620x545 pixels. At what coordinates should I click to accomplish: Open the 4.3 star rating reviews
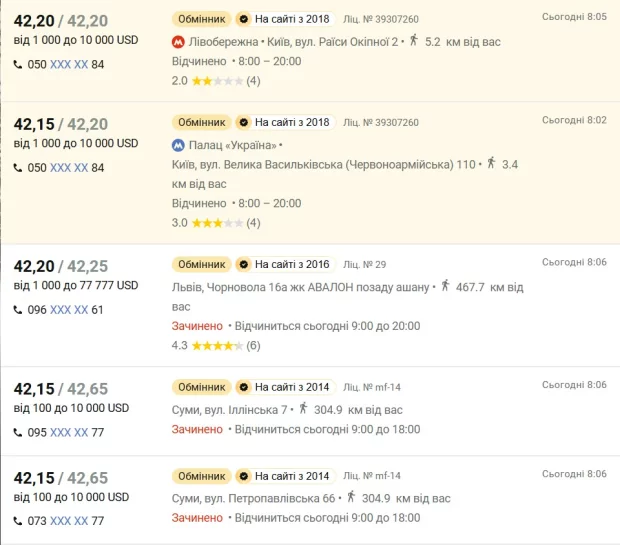tap(216, 346)
